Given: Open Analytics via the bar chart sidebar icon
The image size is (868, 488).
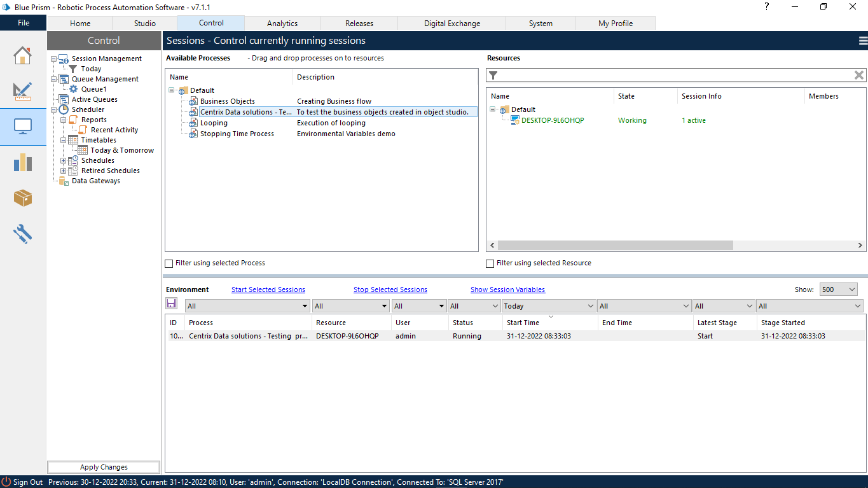Looking at the screenshot, I should pos(23,162).
